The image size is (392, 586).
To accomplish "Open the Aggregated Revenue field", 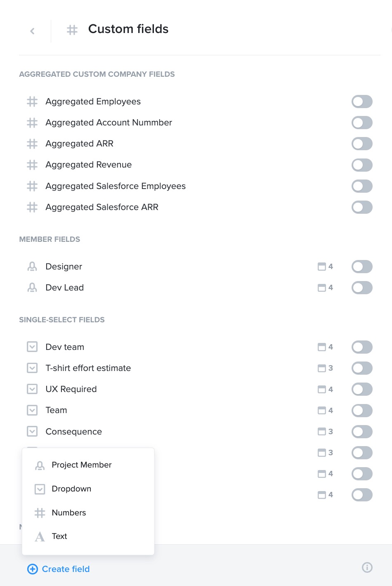I will 89,165.
